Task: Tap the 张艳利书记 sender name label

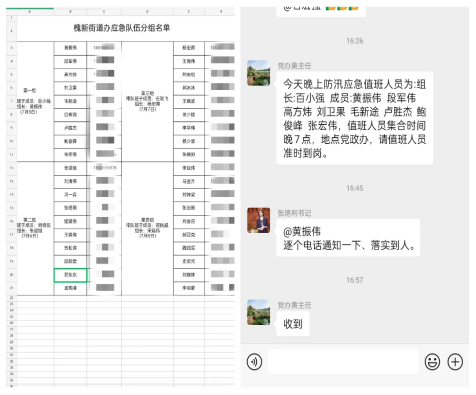Action: pos(294,213)
